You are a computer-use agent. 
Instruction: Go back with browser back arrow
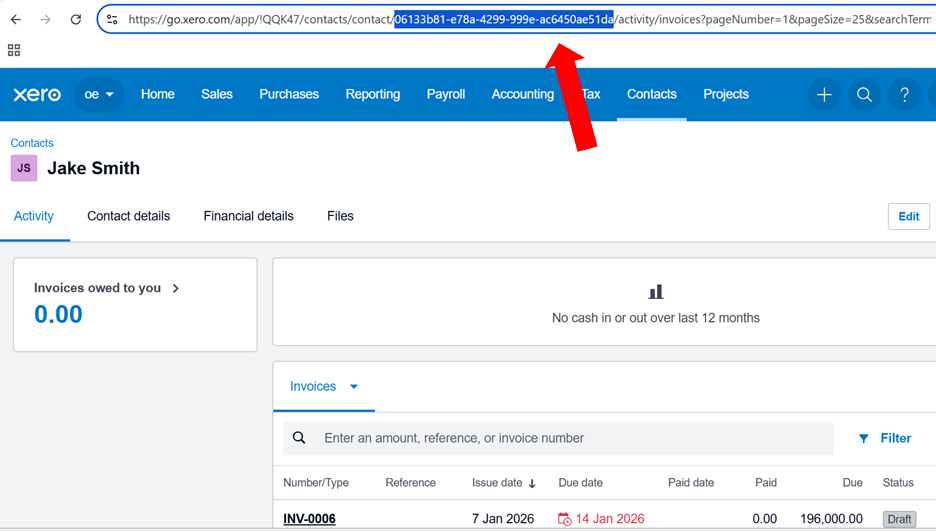tap(16, 19)
